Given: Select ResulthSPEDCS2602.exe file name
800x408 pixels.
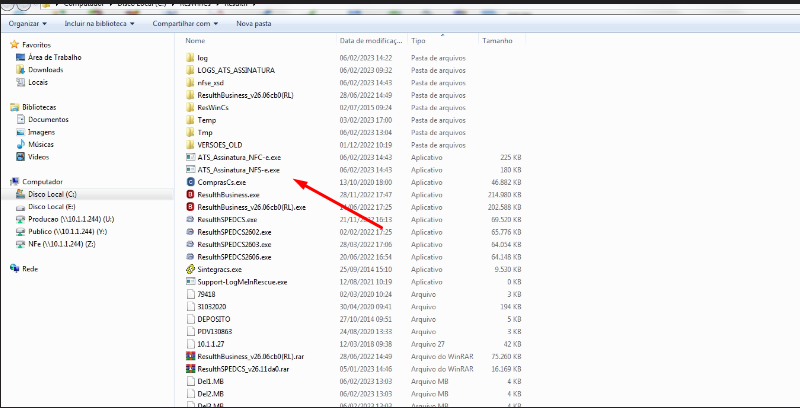Looking at the screenshot, I should pyautogui.click(x=234, y=232).
